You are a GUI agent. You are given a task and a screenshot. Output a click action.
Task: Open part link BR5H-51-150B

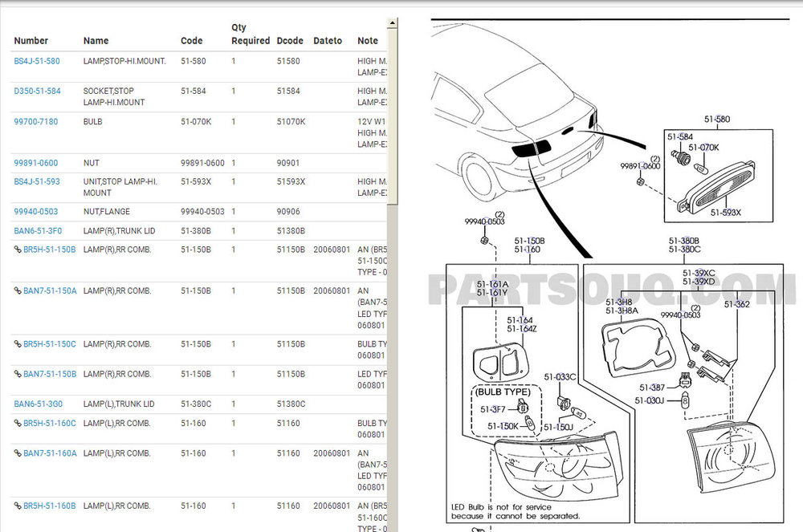tap(50, 250)
